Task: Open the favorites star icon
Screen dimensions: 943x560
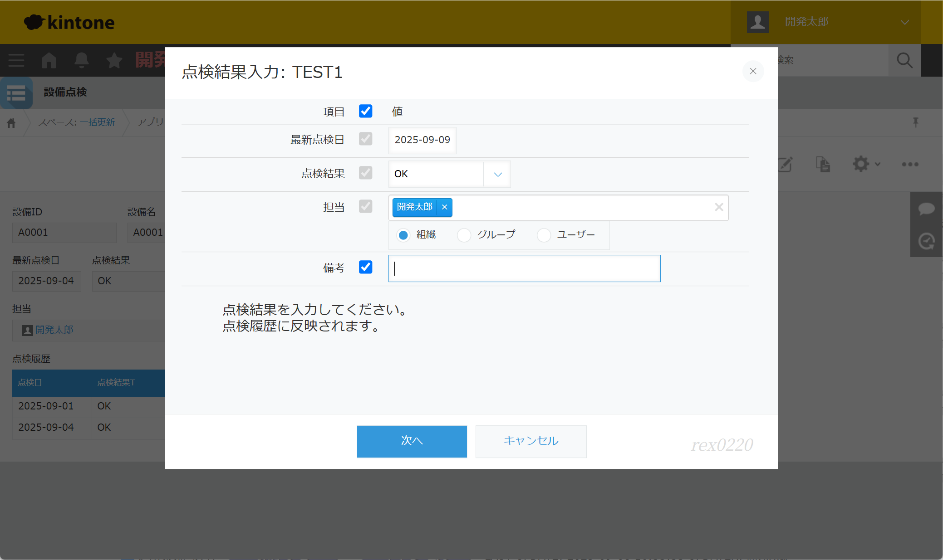Action: tap(114, 60)
